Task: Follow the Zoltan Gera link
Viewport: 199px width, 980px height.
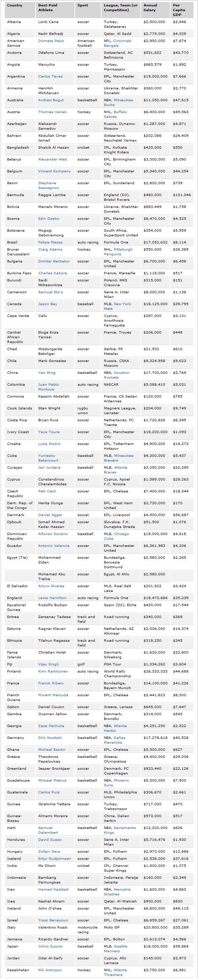Action: pyautogui.click(x=49, y=851)
